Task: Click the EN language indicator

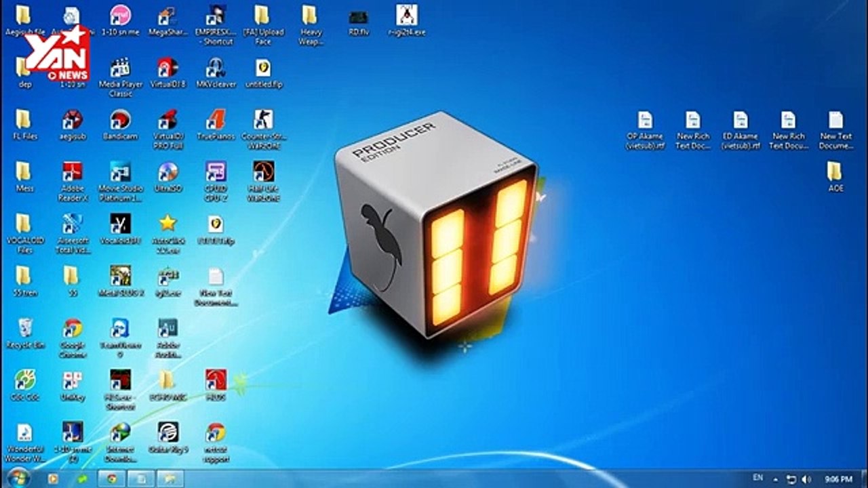Action: pyautogui.click(x=757, y=479)
